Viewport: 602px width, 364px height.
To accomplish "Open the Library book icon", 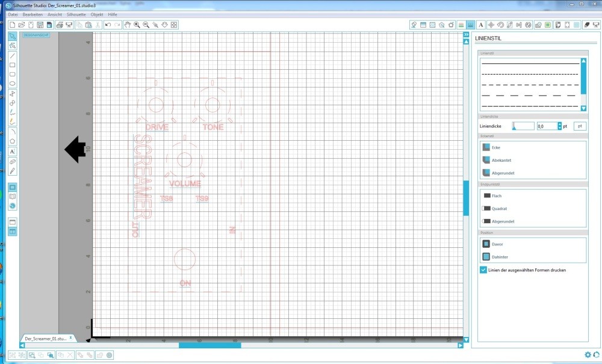I will tap(12, 196).
